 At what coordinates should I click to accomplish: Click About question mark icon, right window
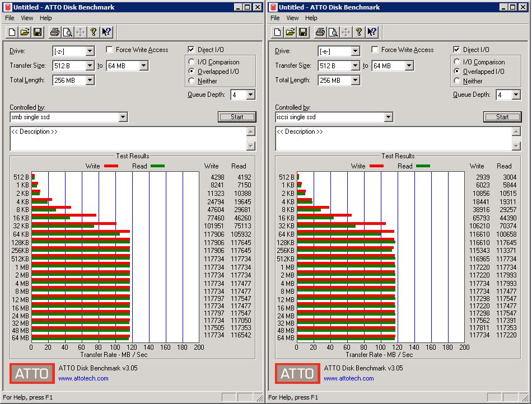(358, 32)
